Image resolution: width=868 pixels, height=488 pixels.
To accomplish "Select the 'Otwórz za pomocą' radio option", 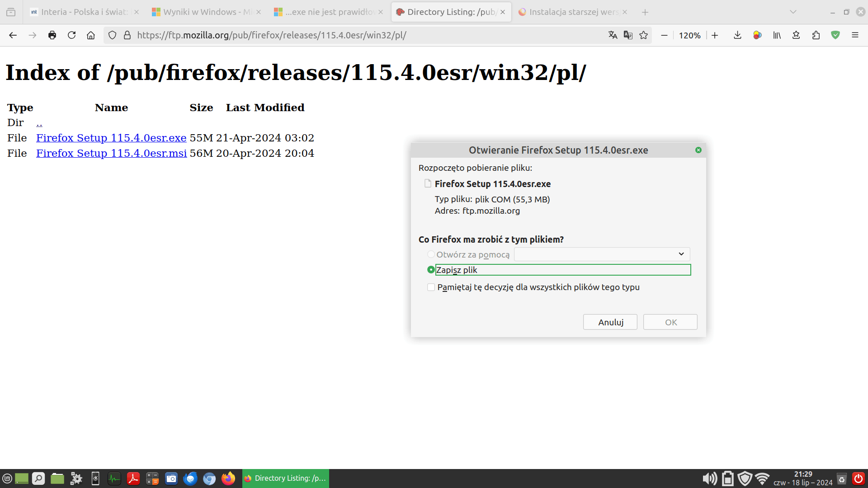I will pos(431,254).
